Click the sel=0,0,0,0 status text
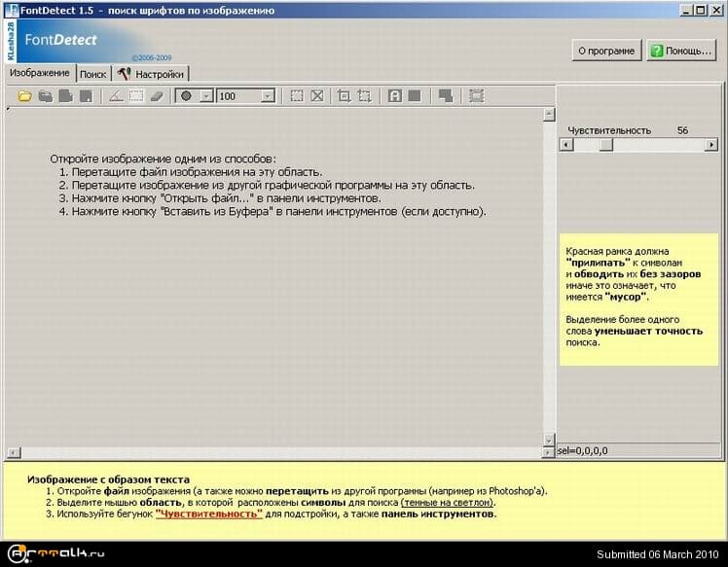Viewport: 728px width, 567px height. 582,450
